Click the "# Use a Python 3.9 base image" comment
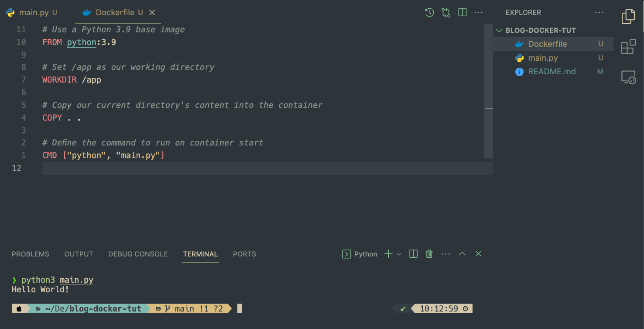This screenshot has width=644, height=329. [113, 30]
